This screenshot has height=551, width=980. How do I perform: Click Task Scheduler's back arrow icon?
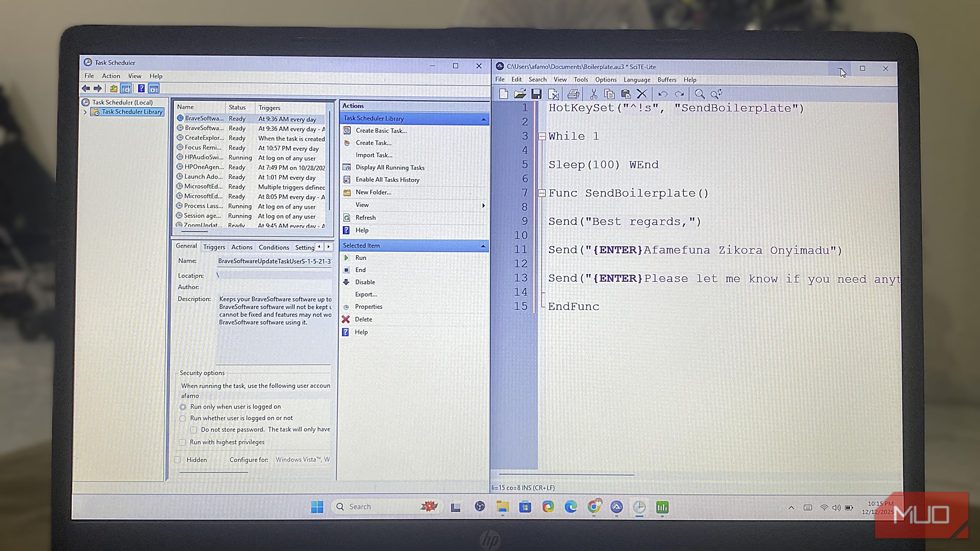click(86, 88)
